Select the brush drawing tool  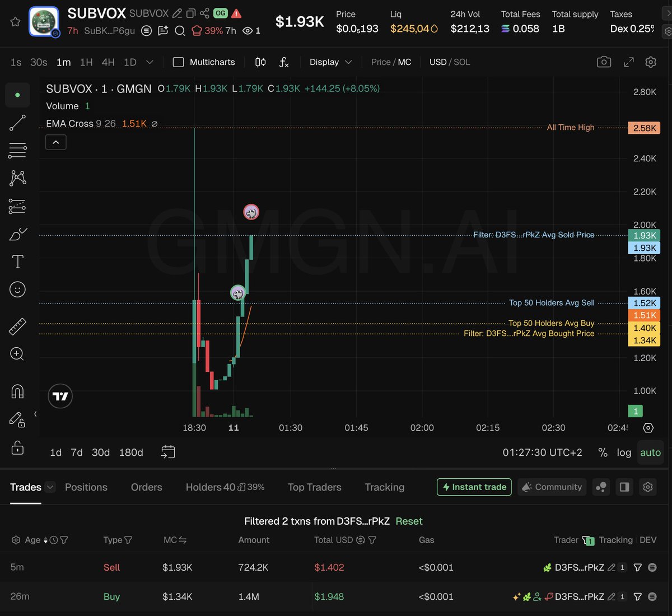[17, 234]
